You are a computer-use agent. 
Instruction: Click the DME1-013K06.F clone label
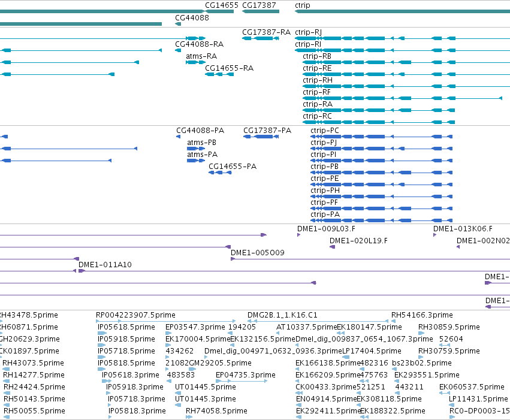tap(463, 229)
